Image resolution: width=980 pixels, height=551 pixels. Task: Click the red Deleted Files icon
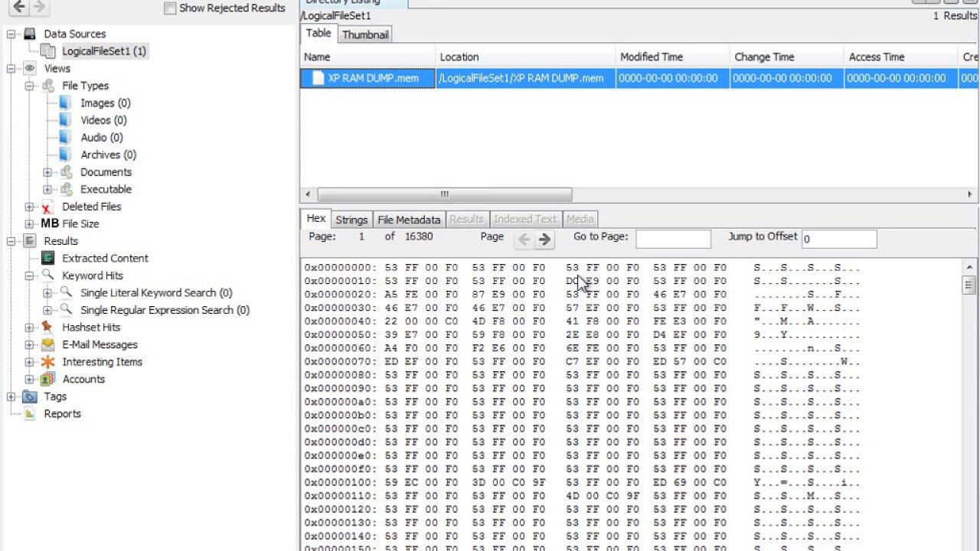46,207
